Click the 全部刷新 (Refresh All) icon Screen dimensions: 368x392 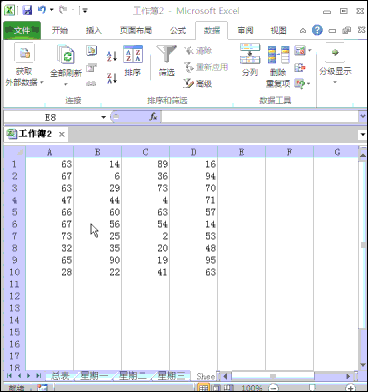(66, 54)
